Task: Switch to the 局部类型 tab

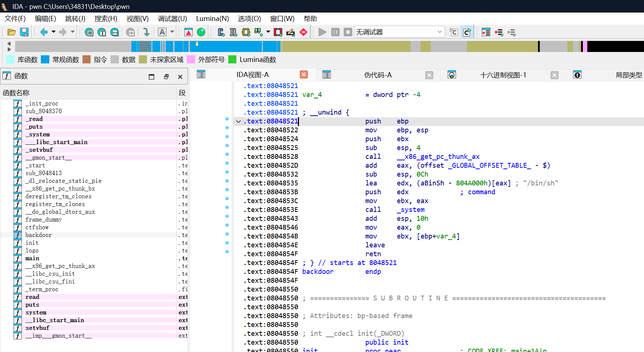Action: click(x=629, y=75)
